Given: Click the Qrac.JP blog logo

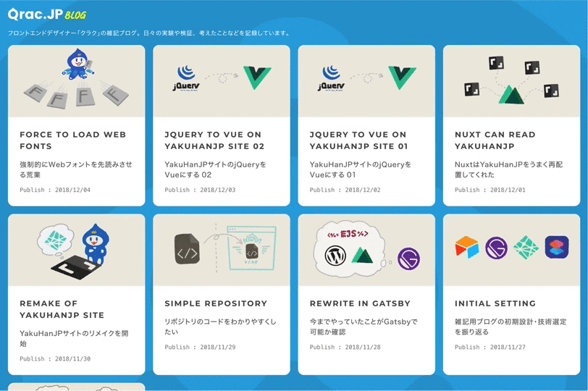Looking at the screenshot, I should click(x=47, y=14).
